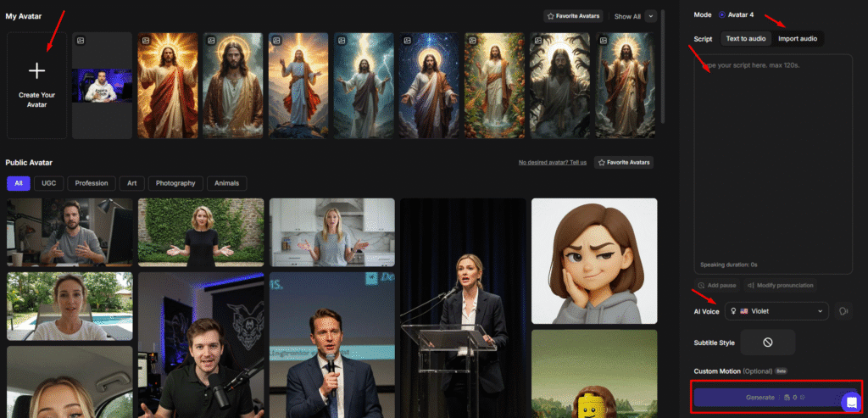The height and width of the screenshot is (418, 868).
Task: Select the Photography category tab
Action: click(175, 183)
